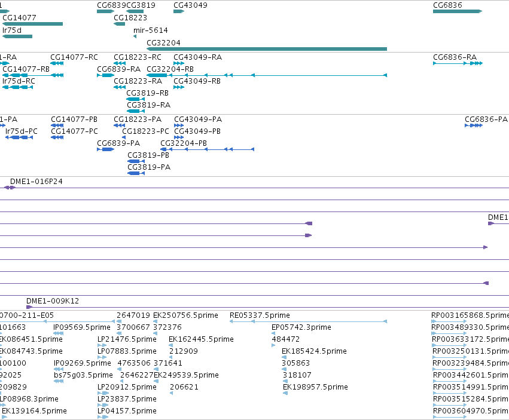Select transcript CG18223-RC

120,63
